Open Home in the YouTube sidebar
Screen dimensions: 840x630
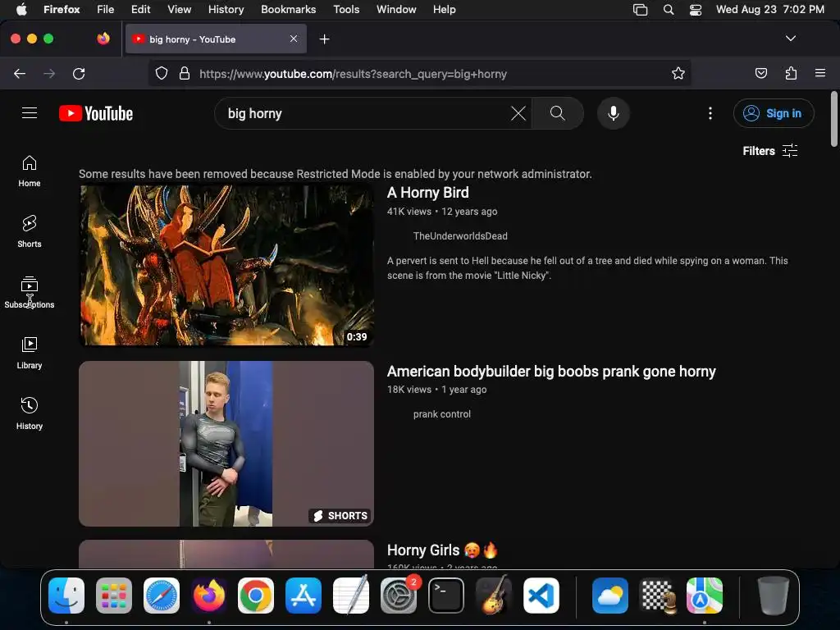click(x=30, y=171)
